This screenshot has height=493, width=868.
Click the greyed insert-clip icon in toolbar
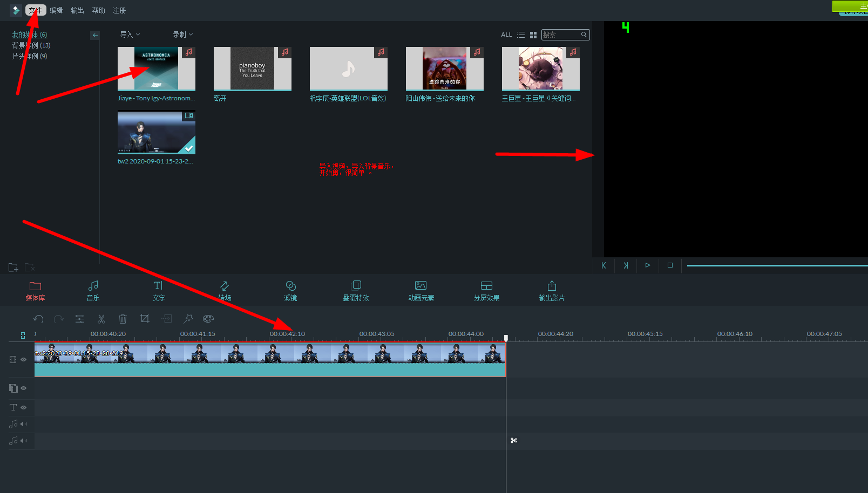166,319
